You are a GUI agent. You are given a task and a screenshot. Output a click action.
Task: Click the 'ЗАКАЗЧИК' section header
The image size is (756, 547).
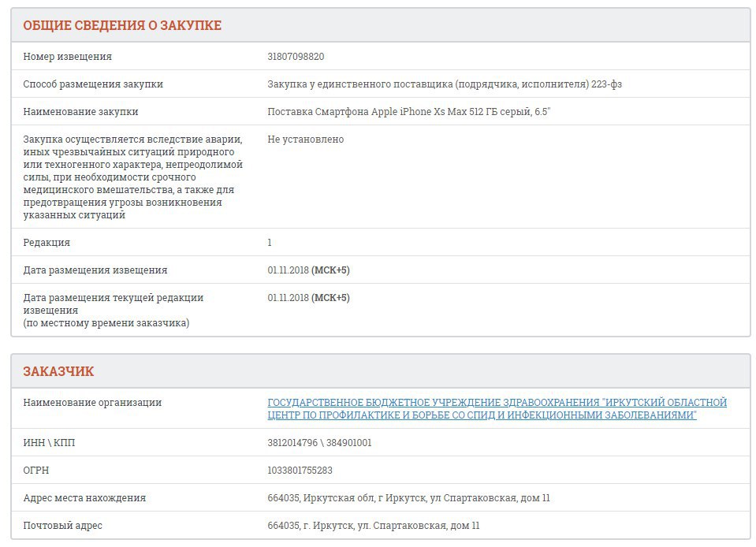(58, 371)
